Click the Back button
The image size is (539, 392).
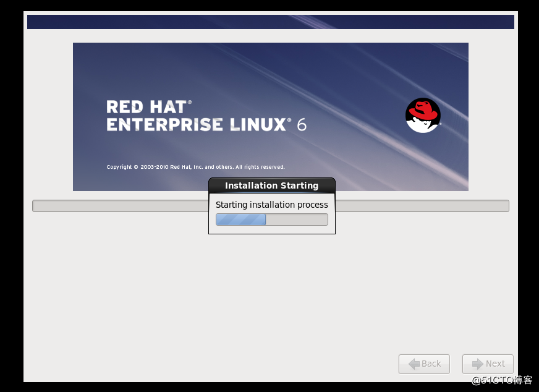click(424, 364)
